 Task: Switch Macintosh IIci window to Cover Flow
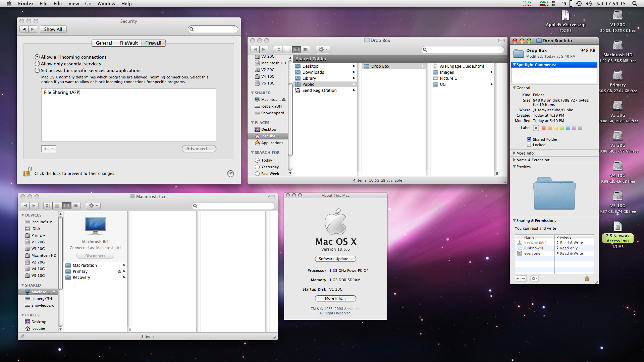coord(76,206)
